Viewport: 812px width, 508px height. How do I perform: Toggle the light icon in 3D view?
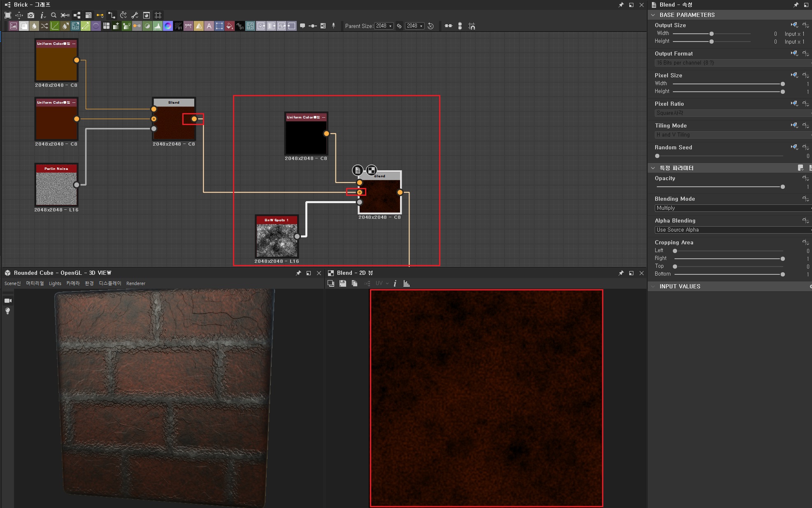(x=7, y=311)
